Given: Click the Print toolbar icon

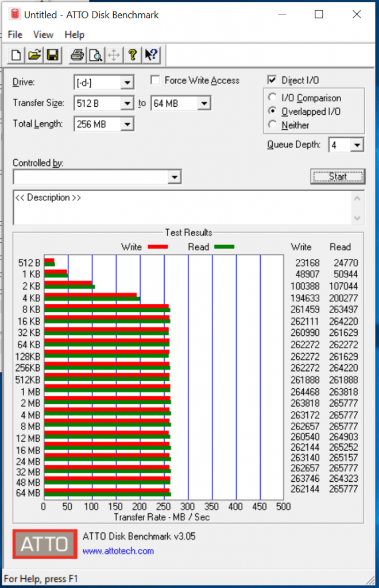Looking at the screenshot, I should pyautogui.click(x=77, y=55).
